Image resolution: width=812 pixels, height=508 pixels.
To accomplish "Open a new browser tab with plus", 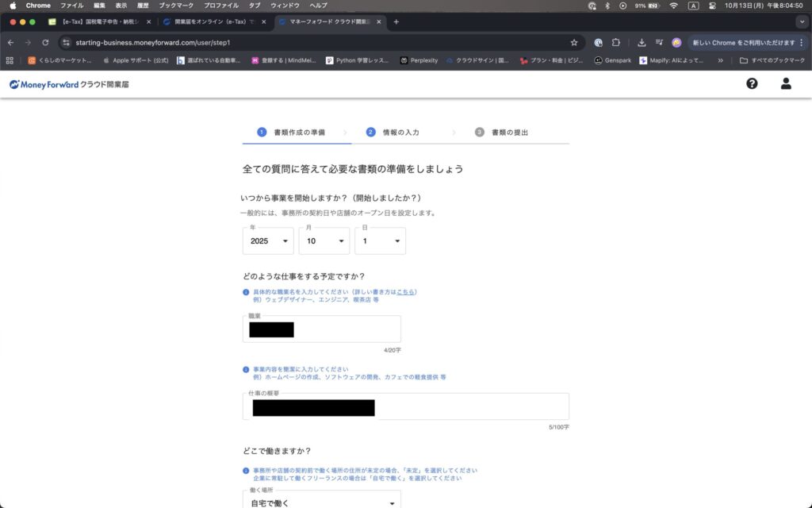I will [396, 21].
